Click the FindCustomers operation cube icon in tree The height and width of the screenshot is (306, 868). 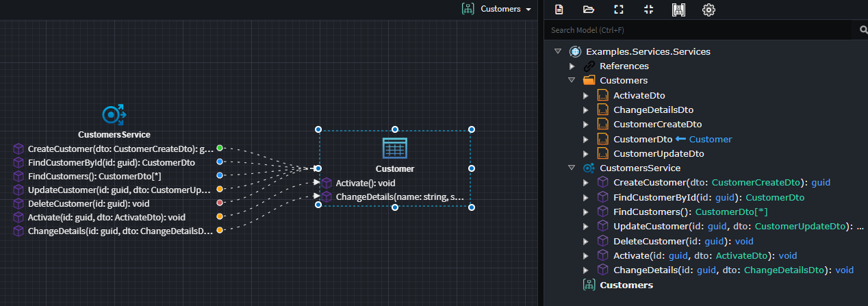point(602,212)
